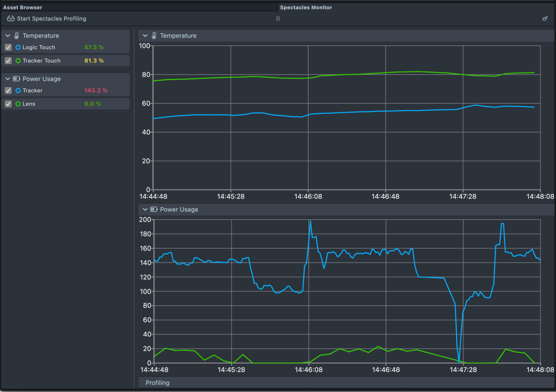Screen dimensions: 556x392
Task: Uncheck the Lens checkbox
Action: (x=8, y=104)
